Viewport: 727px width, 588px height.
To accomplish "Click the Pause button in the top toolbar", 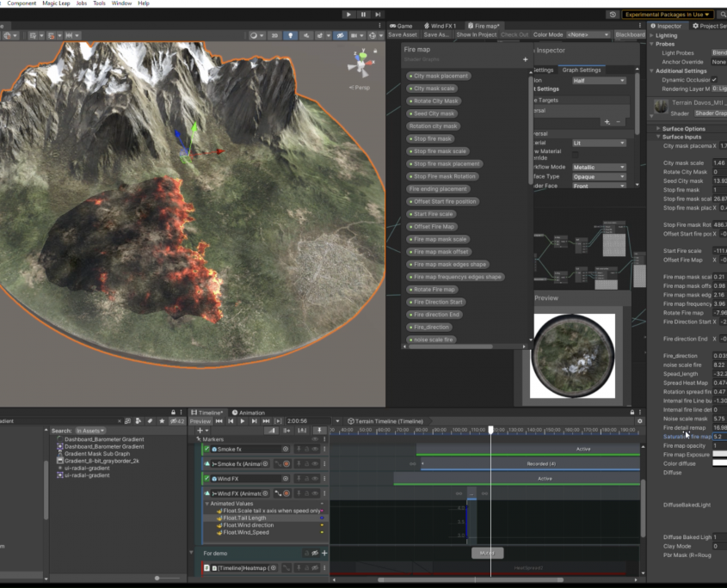I will coord(364,15).
